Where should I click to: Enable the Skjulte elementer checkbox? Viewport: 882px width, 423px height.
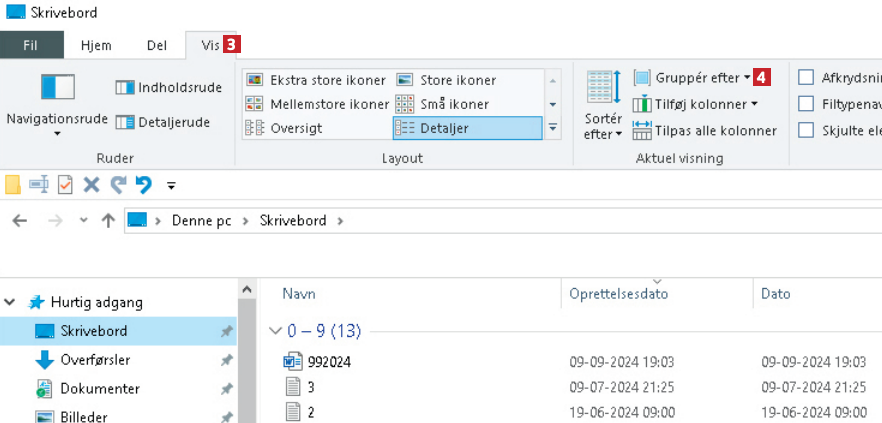tap(806, 130)
